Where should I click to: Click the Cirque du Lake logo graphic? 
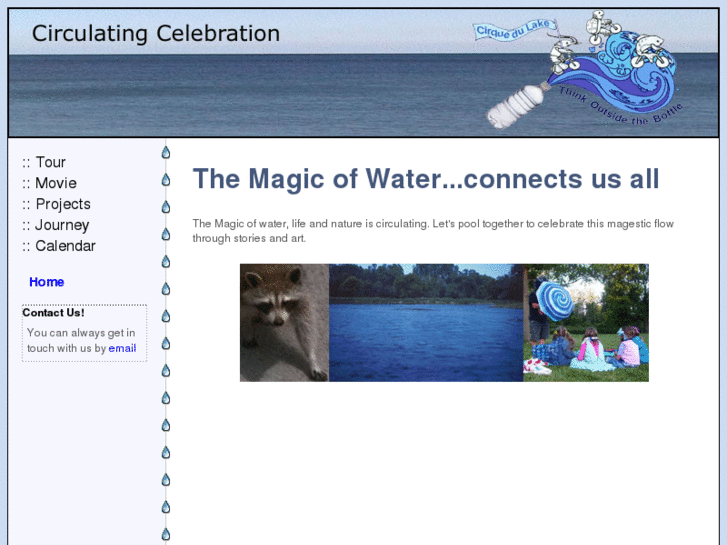(580, 70)
